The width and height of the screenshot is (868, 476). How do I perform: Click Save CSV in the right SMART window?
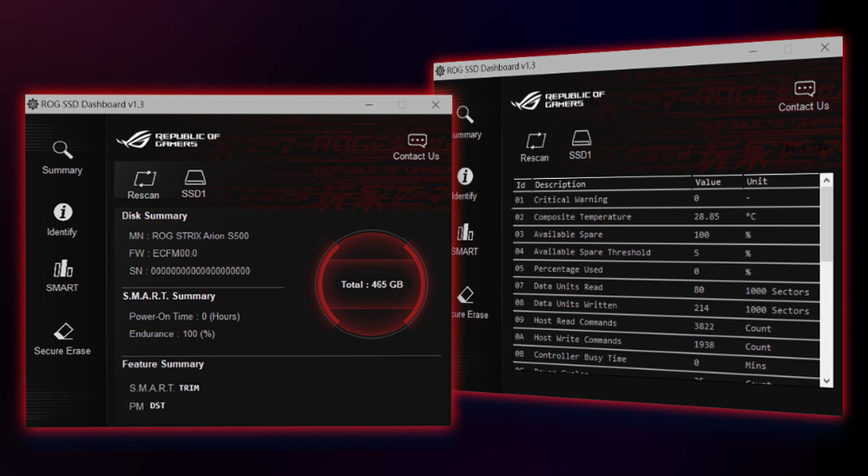[806, 149]
